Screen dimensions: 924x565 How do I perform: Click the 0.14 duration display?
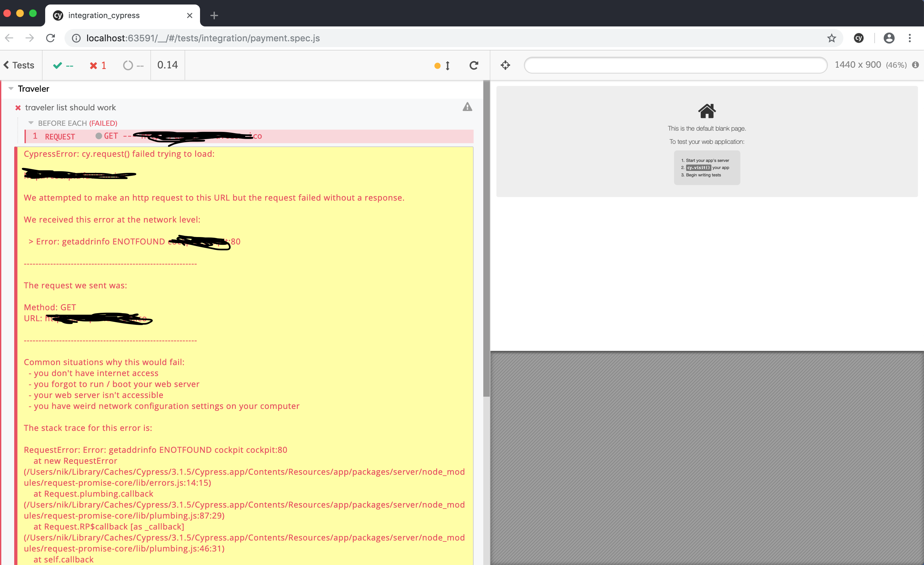point(168,65)
